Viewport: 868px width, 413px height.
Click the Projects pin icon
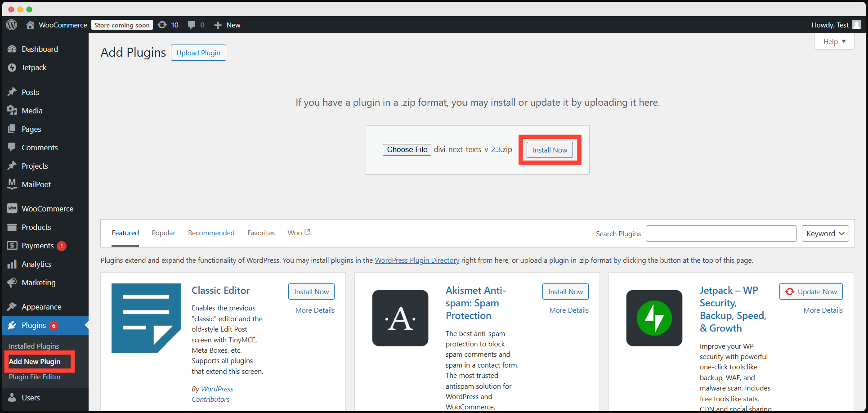click(12, 166)
